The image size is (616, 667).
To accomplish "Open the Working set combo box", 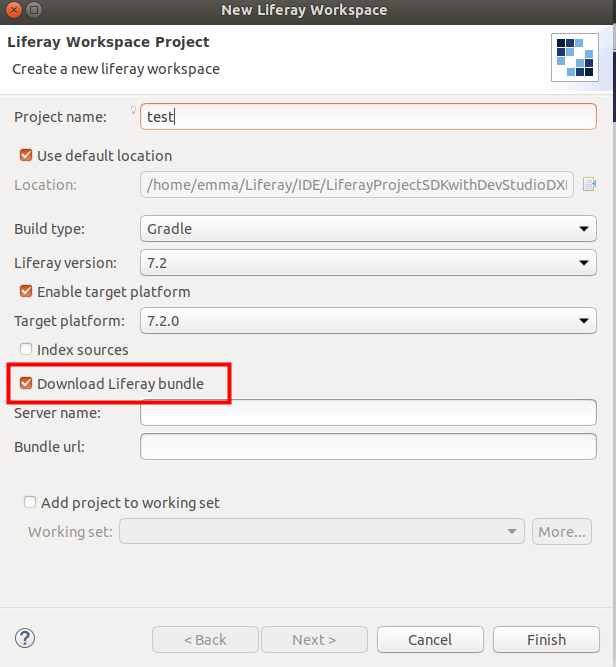I will point(322,531).
